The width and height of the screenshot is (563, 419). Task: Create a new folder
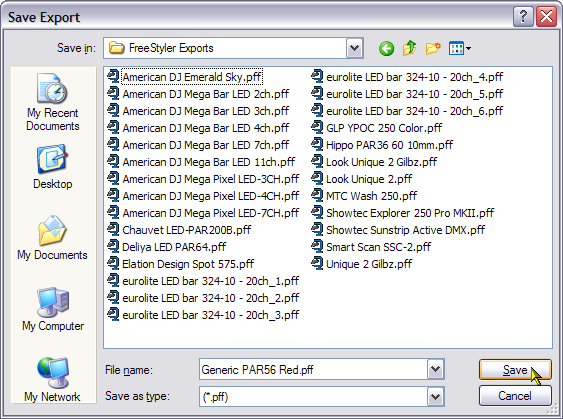tap(433, 48)
